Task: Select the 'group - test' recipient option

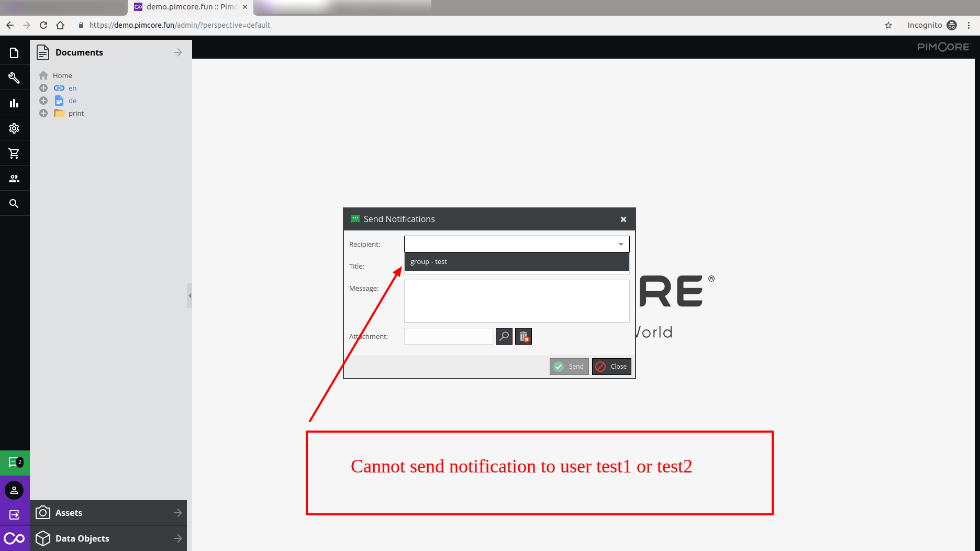Action: click(x=429, y=261)
